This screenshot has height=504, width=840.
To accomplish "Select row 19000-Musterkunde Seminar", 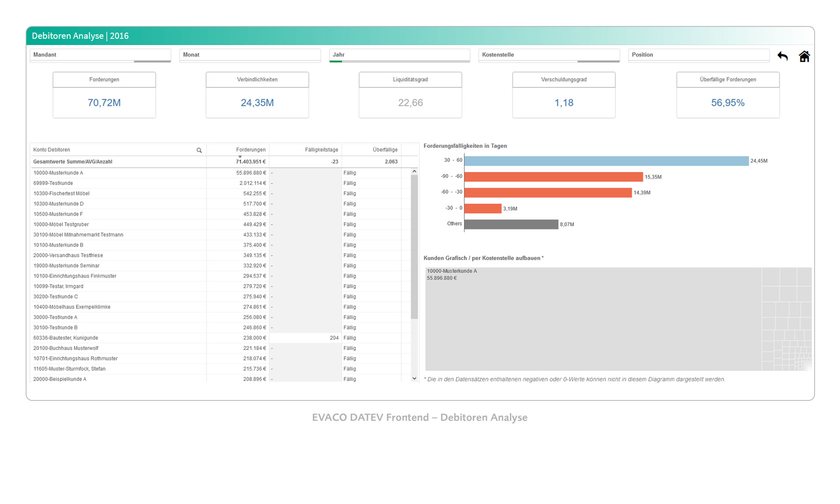I will (x=220, y=266).
